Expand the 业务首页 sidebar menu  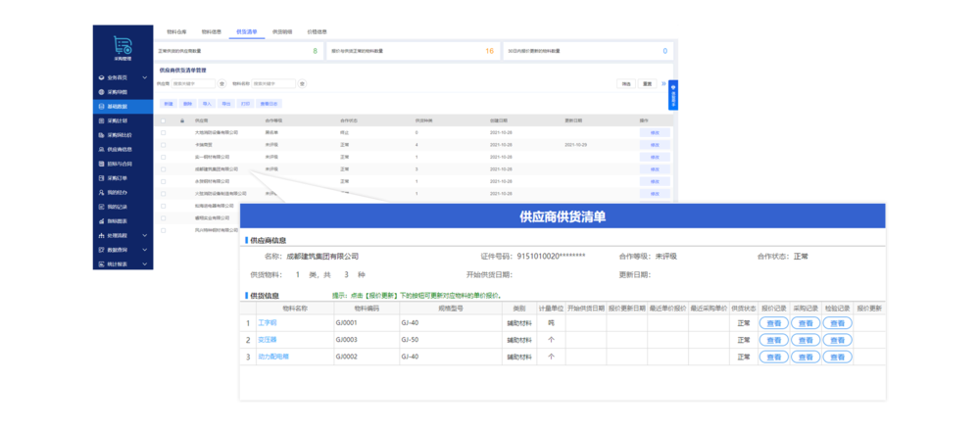145,76
